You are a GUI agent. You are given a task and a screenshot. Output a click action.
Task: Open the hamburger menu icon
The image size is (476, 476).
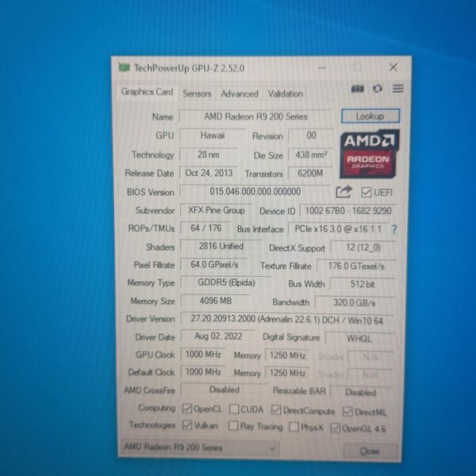397,89
